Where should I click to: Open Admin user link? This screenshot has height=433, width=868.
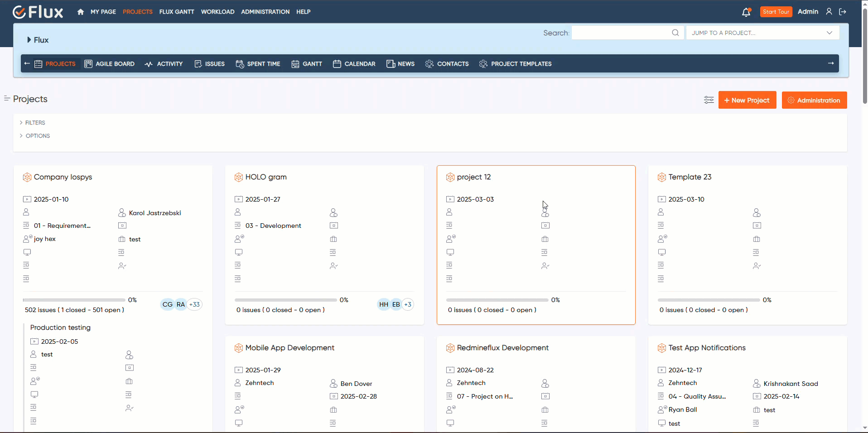(x=808, y=12)
